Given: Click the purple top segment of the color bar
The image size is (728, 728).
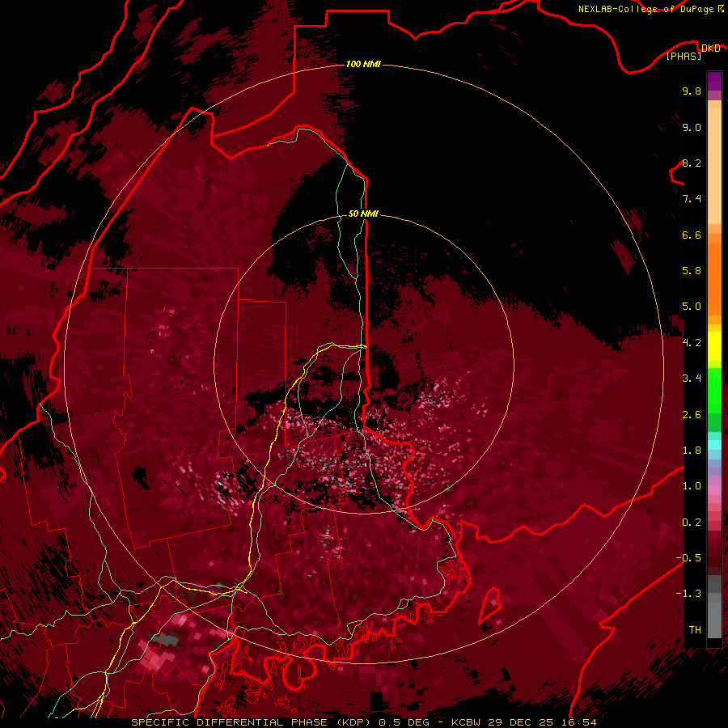Looking at the screenshot, I should (x=714, y=81).
